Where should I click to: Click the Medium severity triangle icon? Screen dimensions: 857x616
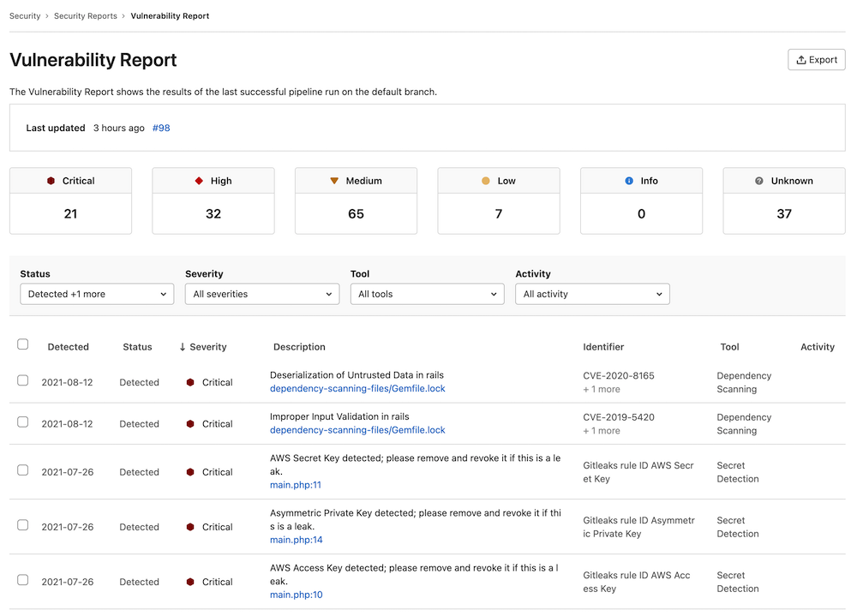(x=334, y=180)
